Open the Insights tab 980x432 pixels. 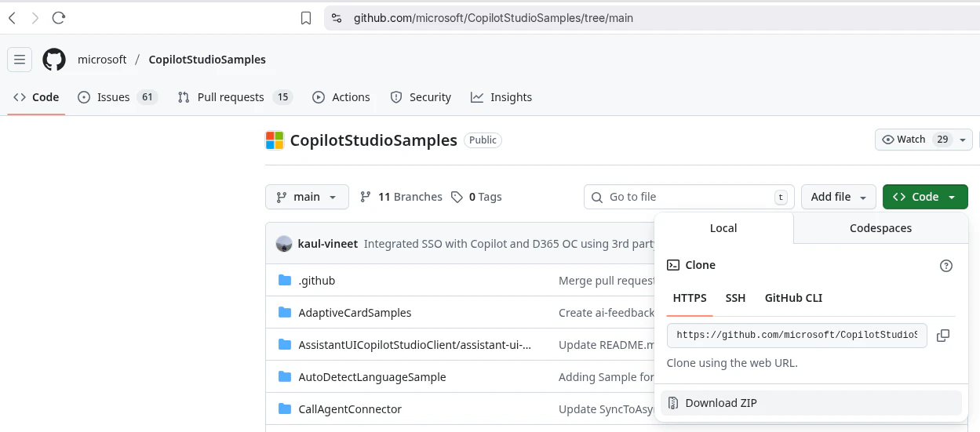pos(501,97)
